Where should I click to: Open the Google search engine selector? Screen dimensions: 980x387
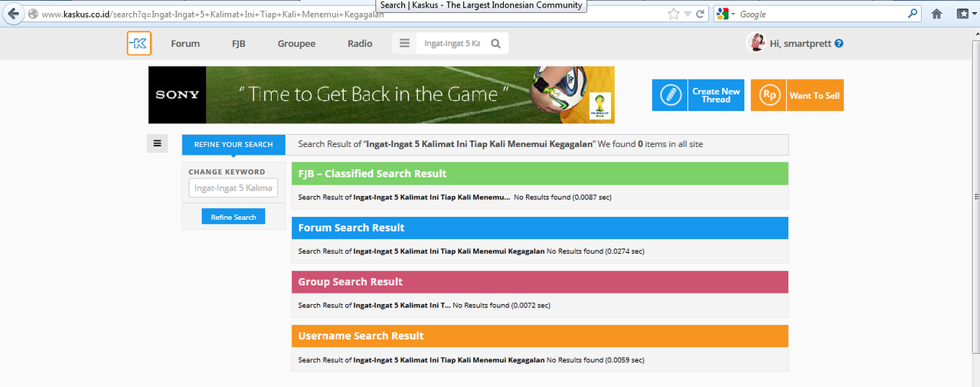tap(726, 14)
